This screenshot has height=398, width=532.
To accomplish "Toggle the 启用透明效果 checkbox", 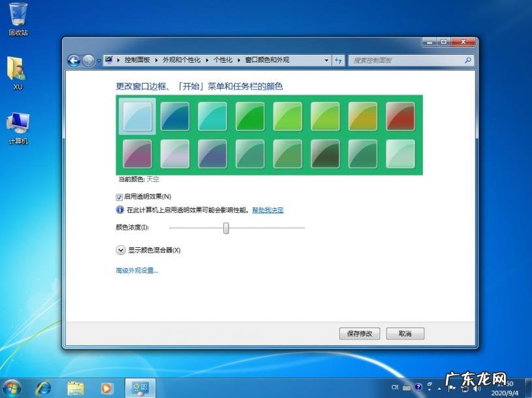I will click(x=119, y=196).
